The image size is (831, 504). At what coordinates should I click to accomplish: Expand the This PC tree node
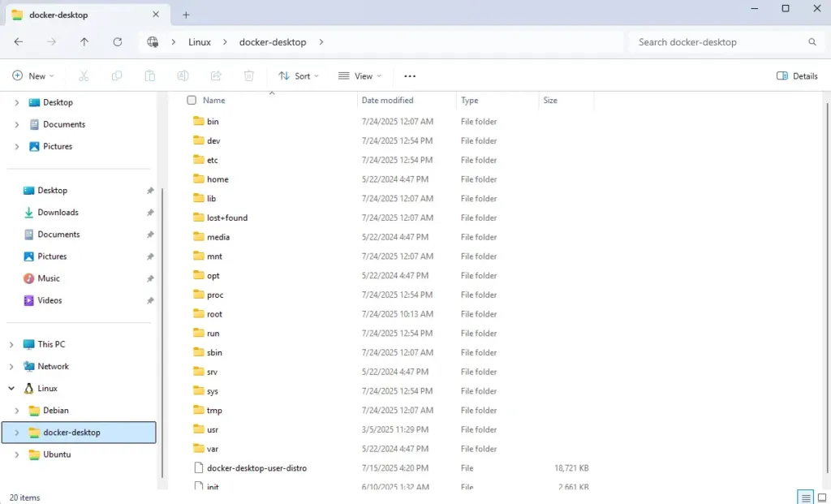[x=11, y=344]
